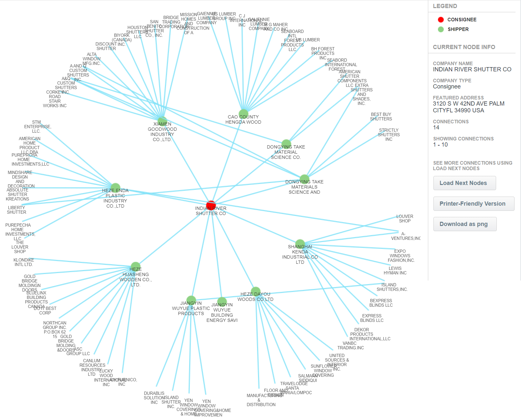
Task: Click the red Consignee legend swatch
Action: 441,20
